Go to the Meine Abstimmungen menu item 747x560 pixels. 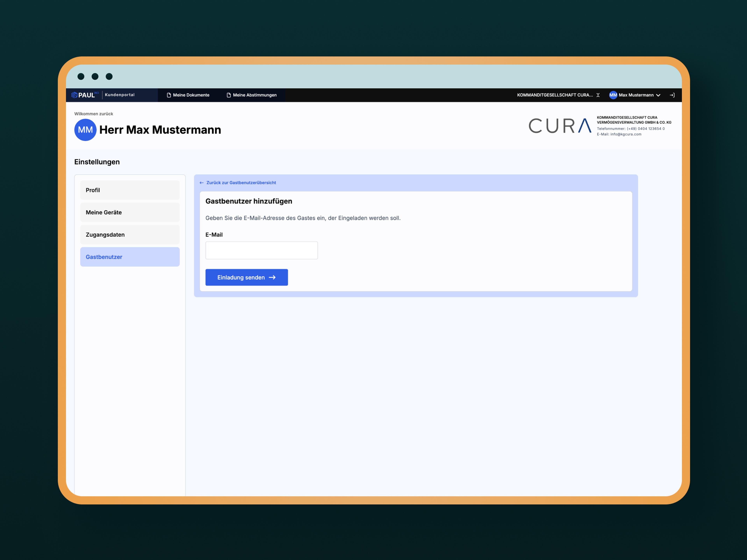pyautogui.click(x=255, y=95)
